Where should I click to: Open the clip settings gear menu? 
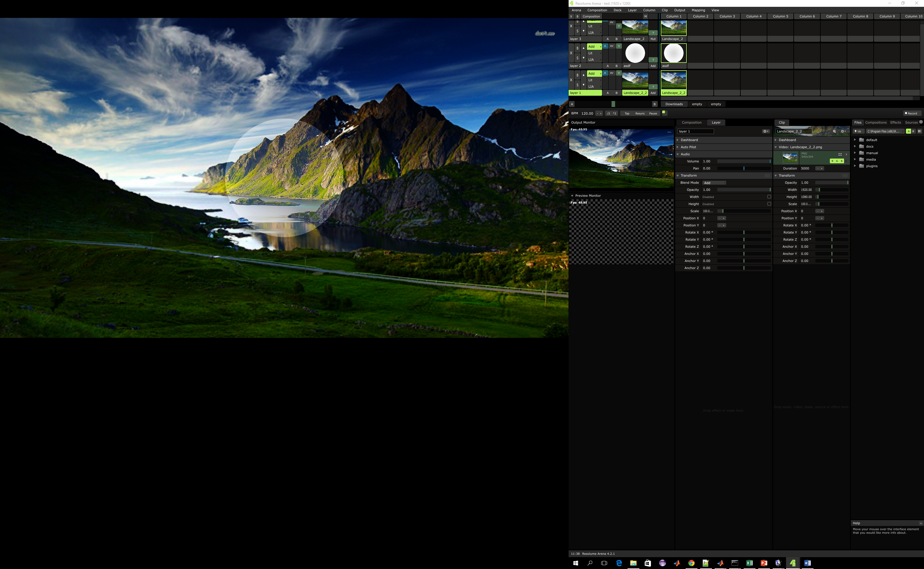pos(843,131)
